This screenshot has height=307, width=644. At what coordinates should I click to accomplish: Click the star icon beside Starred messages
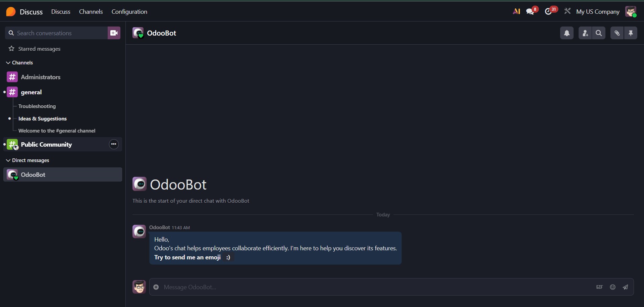pos(11,49)
